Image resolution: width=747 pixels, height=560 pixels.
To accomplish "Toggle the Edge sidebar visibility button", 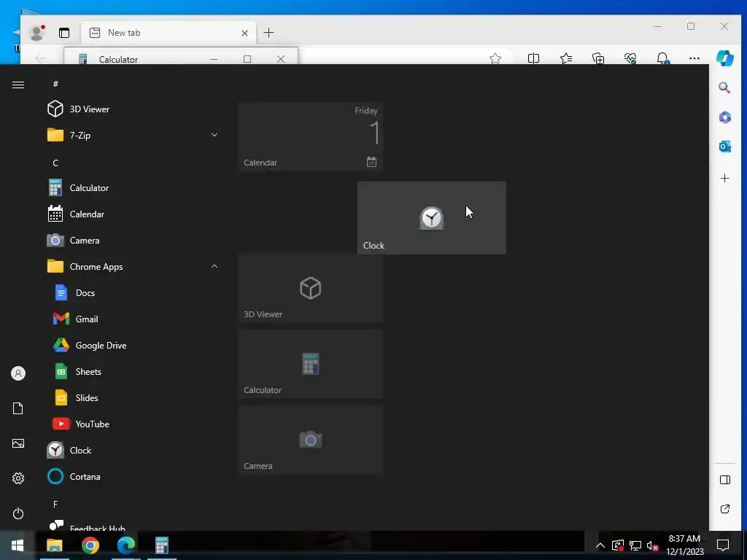I will coord(724,480).
